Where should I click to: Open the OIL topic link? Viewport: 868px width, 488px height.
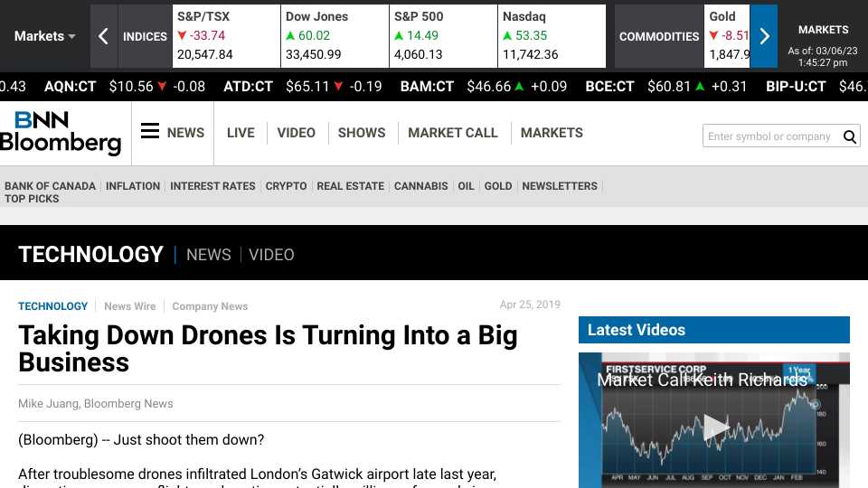click(467, 186)
